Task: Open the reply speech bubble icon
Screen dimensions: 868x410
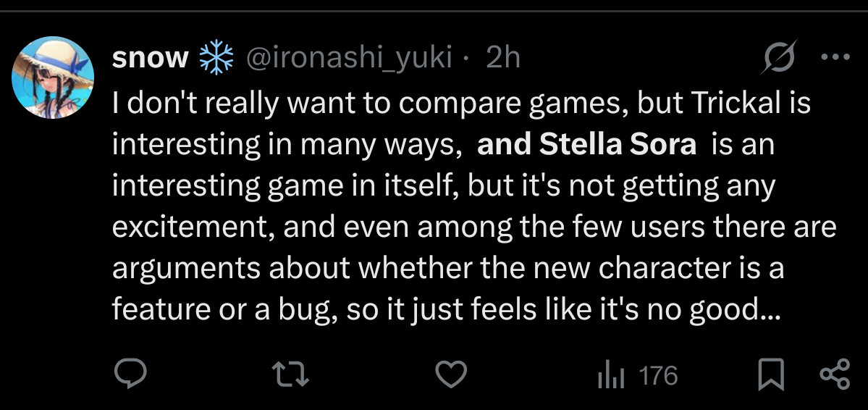Action: [x=130, y=374]
